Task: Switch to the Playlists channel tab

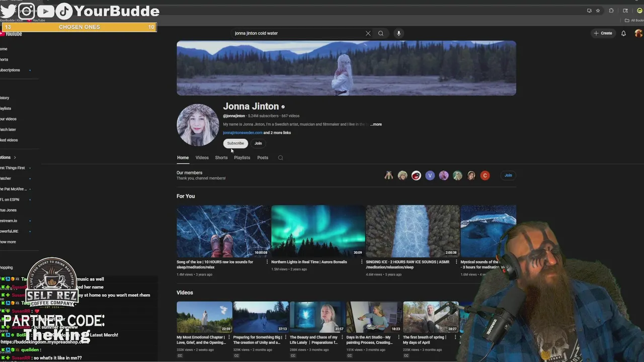Action: tap(242, 158)
